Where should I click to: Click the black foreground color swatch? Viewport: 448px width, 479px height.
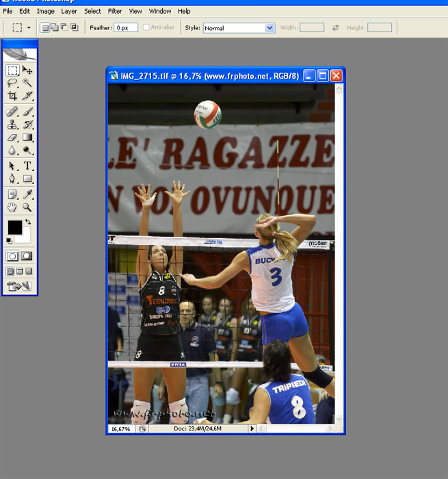(14, 227)
